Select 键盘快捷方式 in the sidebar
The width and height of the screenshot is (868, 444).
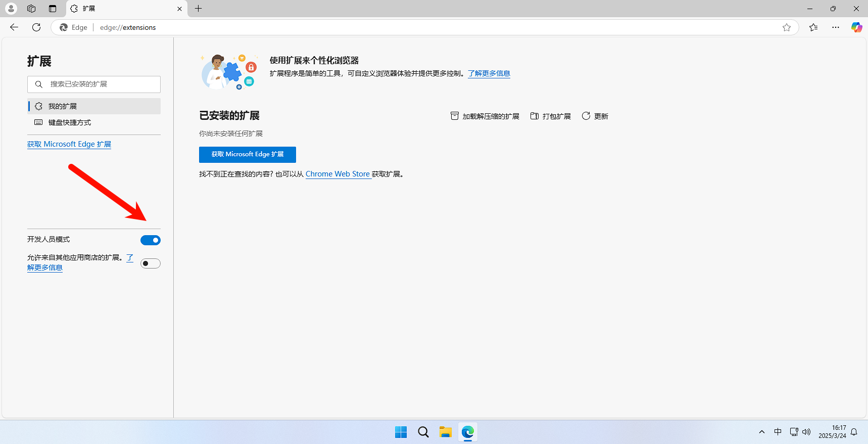point(94,122)
